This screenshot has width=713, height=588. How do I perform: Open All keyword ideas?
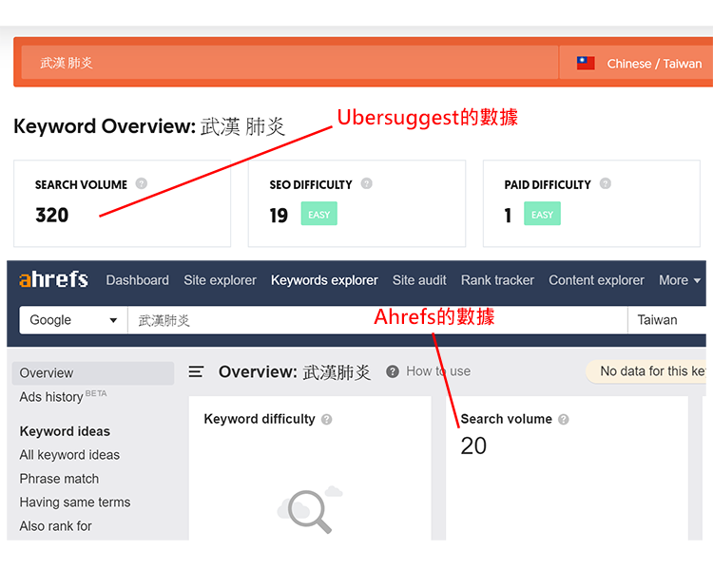69,455
